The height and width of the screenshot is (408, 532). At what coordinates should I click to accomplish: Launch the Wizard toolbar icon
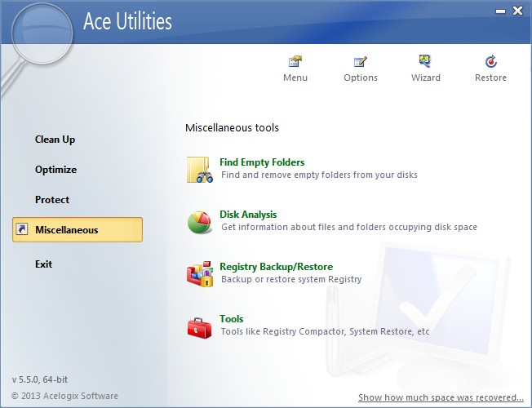pyautogui.click(x=425, y=61)
